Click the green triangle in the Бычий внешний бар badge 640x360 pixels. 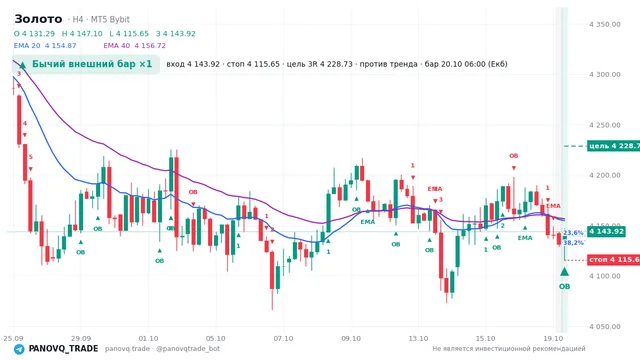click(x=23, y=65)
